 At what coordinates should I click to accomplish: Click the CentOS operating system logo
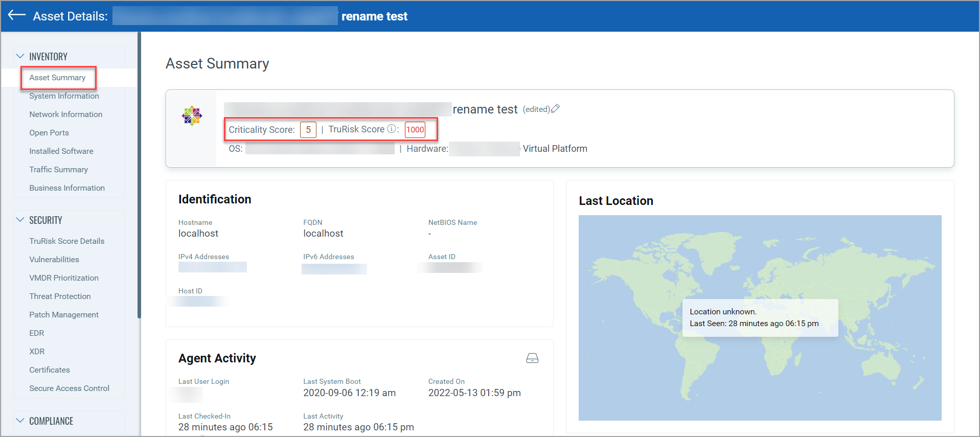point(192,116)
